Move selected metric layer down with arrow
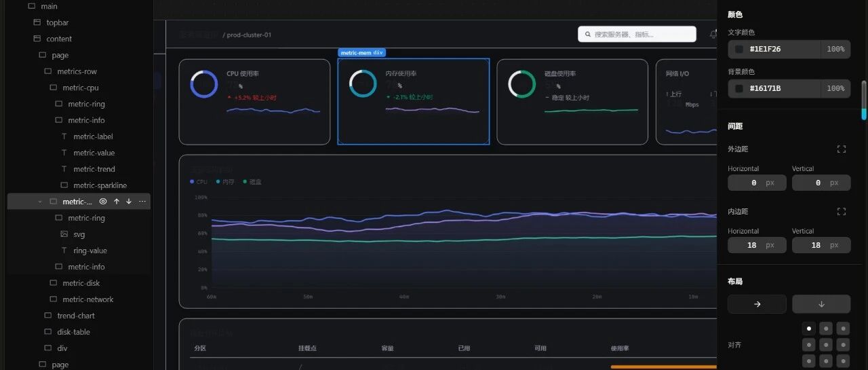Image resolution: width=868 pixels, height=370 pixels. point(129,202)
